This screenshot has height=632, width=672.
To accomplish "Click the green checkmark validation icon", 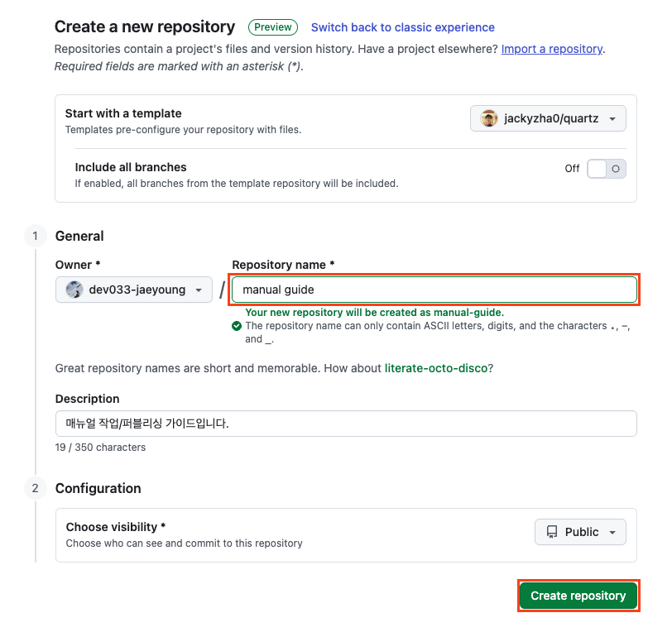I will click(236, 326).
